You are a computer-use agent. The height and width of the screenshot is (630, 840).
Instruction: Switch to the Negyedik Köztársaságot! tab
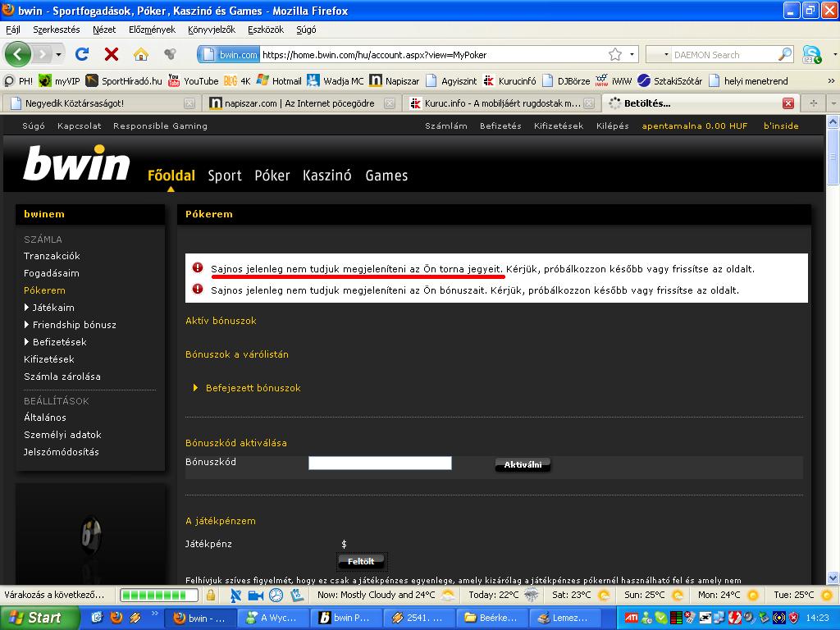tap(101, 103)
